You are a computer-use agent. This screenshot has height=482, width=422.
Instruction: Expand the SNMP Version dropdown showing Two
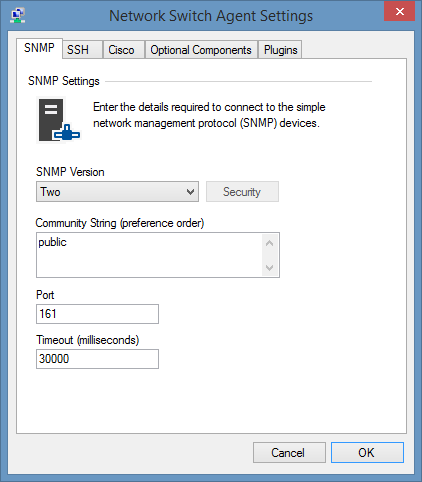point(117,192)
